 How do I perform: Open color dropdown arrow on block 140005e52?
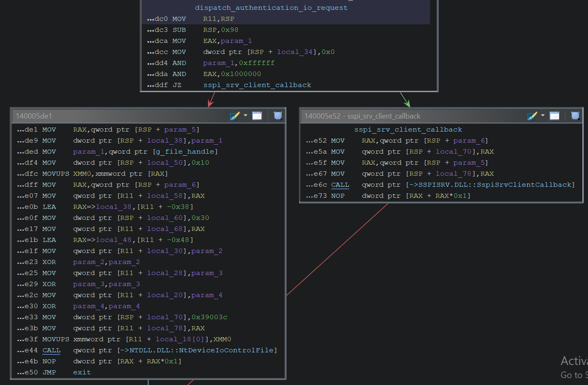pos(543,116)
